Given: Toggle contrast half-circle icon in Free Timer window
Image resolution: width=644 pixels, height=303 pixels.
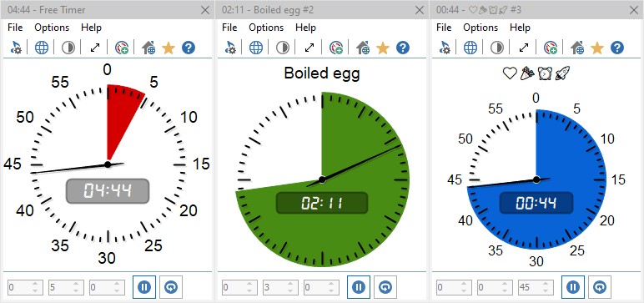Looking at the screenshot, I should [x=68, y=48].
